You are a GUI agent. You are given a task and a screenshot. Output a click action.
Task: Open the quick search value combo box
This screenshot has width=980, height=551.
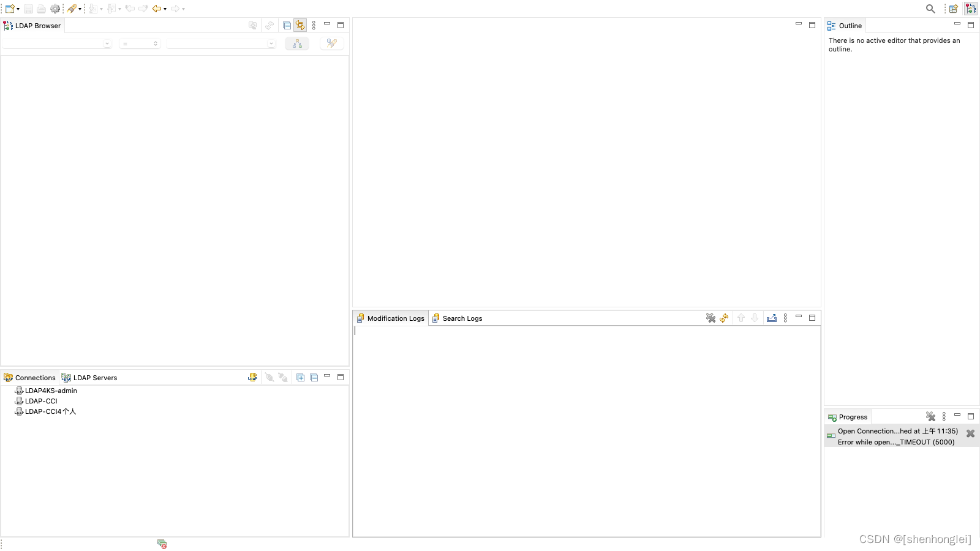(221, 43)
